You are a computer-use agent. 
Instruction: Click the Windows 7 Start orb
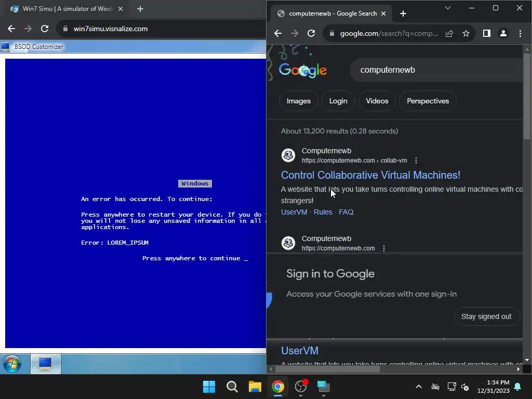coord(12,364)
